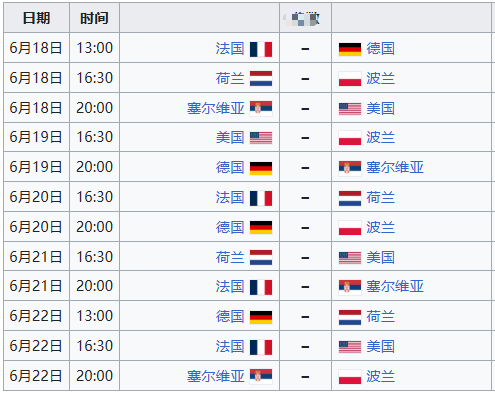Click Germany flag in June 22 13:00 row

coord(261,317)
